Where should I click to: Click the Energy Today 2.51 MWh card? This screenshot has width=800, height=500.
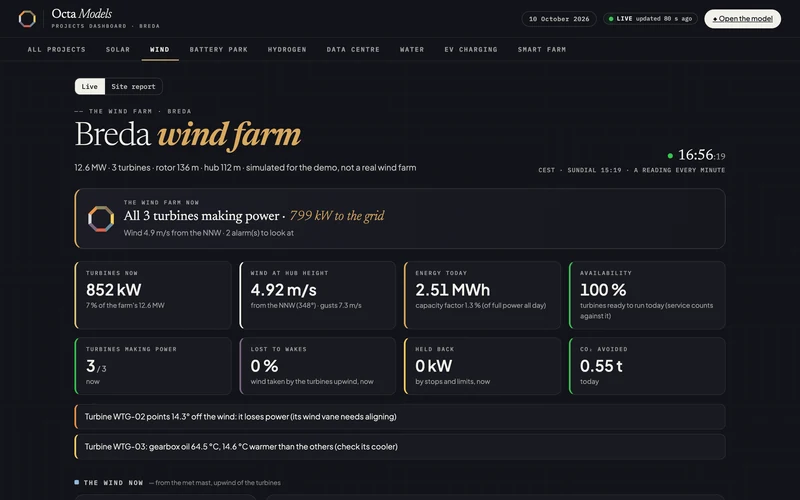tap(482, 295)
